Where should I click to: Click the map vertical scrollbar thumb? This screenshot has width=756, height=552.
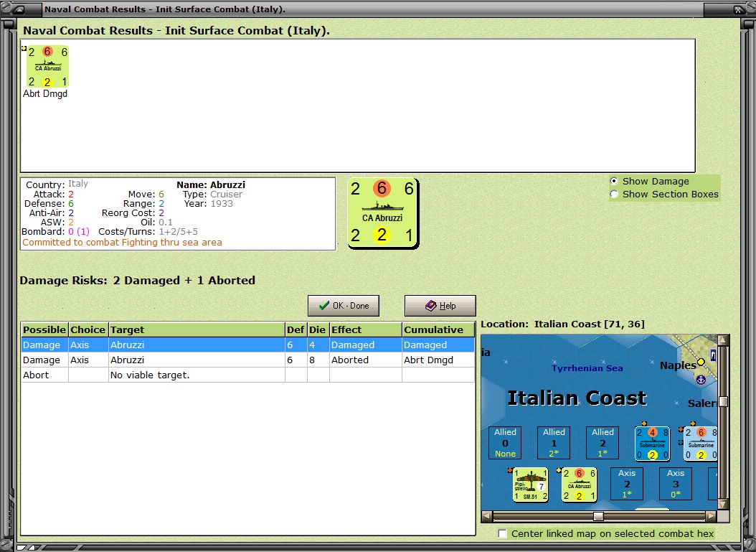723,402
